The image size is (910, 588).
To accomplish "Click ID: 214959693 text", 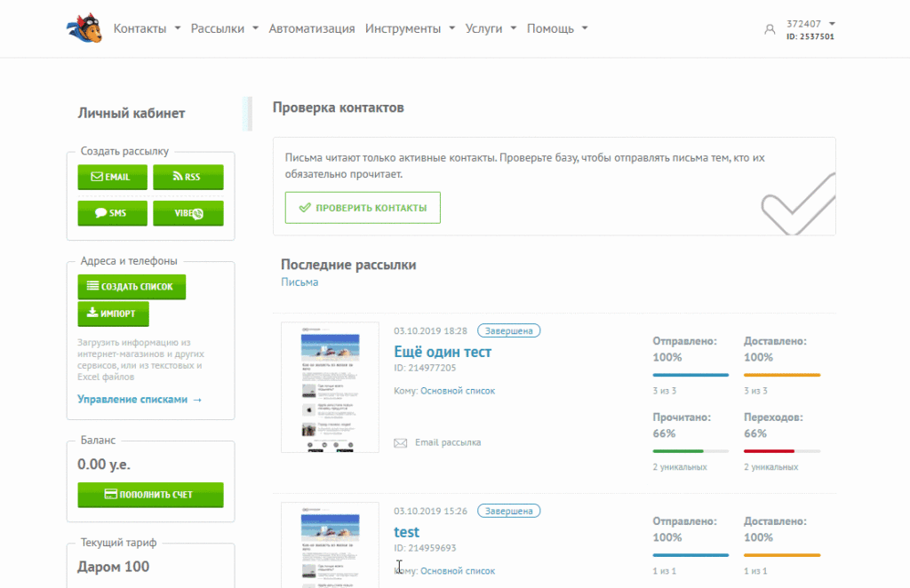I will [425, 548].
